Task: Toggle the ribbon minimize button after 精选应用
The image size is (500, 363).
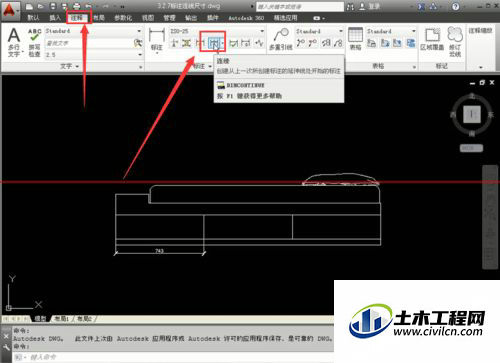Action: 317,18
